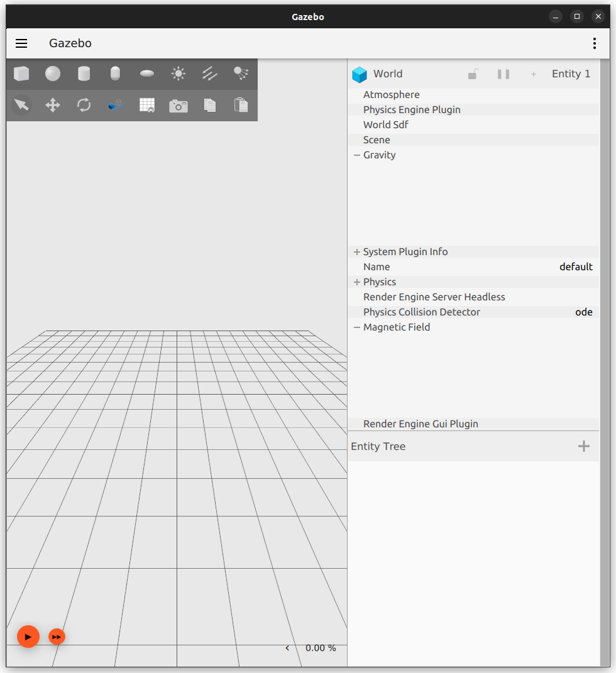Click the small plus to add component
Image resolution: width=616 pixels, height=673 pixels.
534,74
